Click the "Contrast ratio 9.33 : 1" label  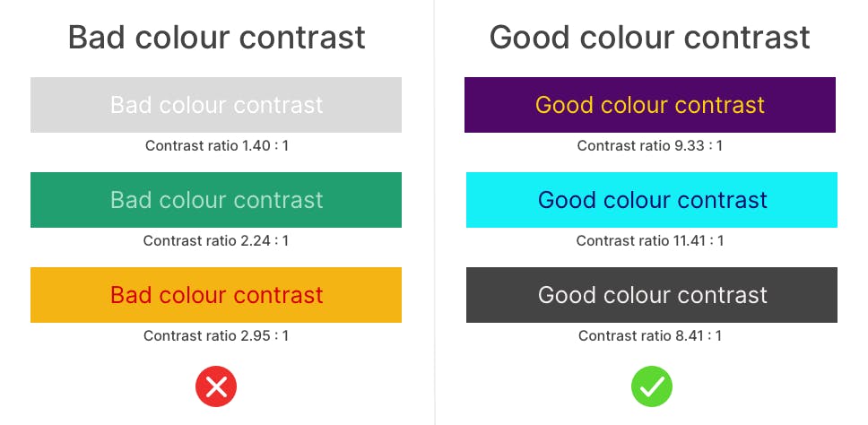click(649, 145)
